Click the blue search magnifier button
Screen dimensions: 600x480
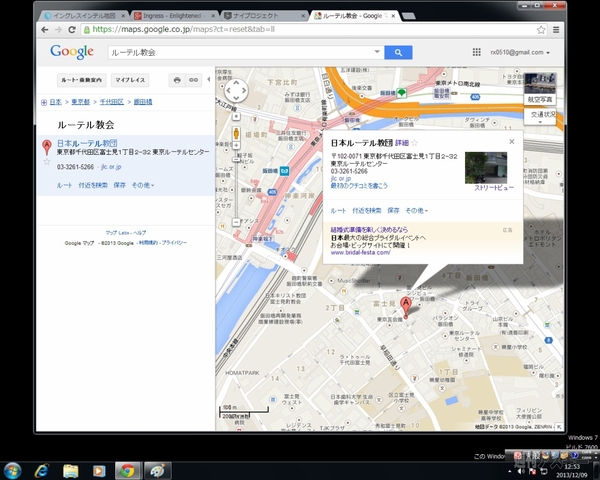[398, 52]
